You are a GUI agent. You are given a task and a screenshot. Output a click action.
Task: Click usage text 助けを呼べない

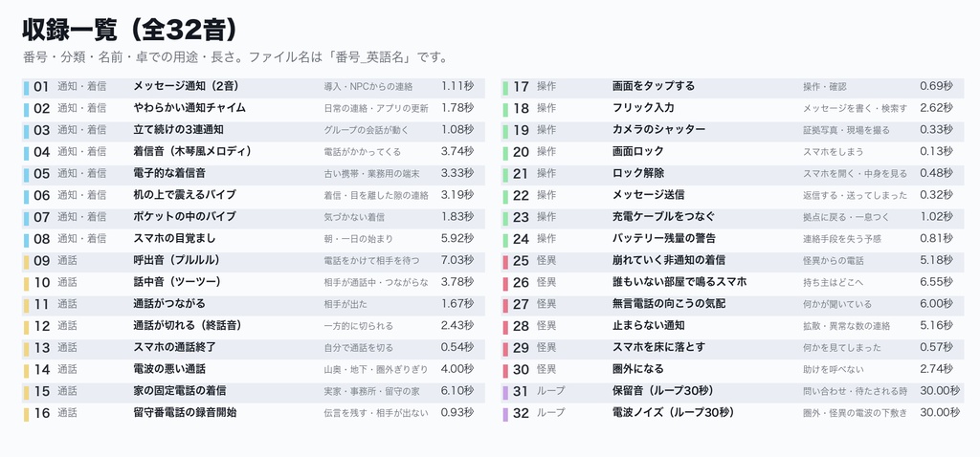(834, 369)
